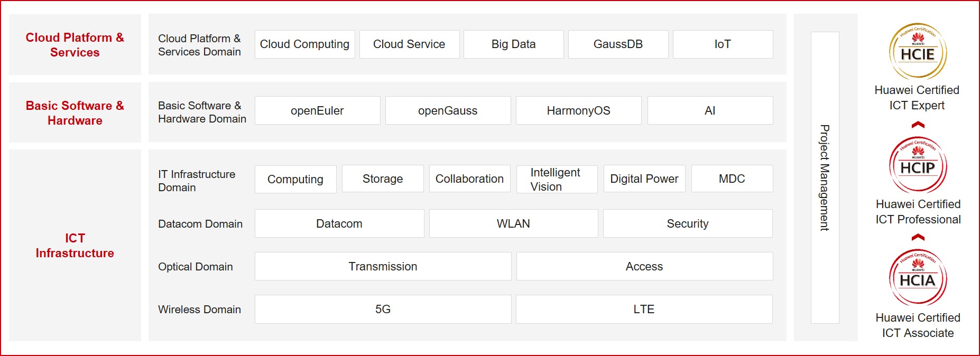Open the Digital Power certification
This screenshot has height=356, width=980.
pos(644,179)
